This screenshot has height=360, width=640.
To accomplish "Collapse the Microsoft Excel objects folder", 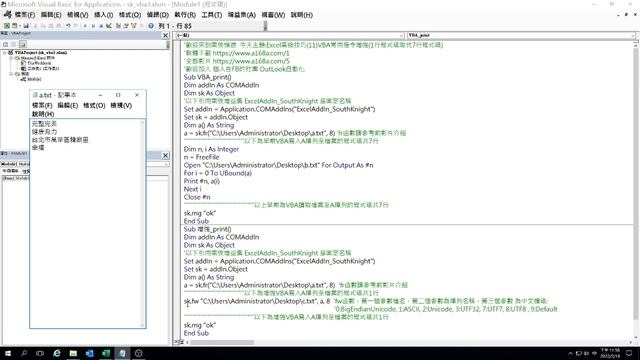I will [11, 58].
